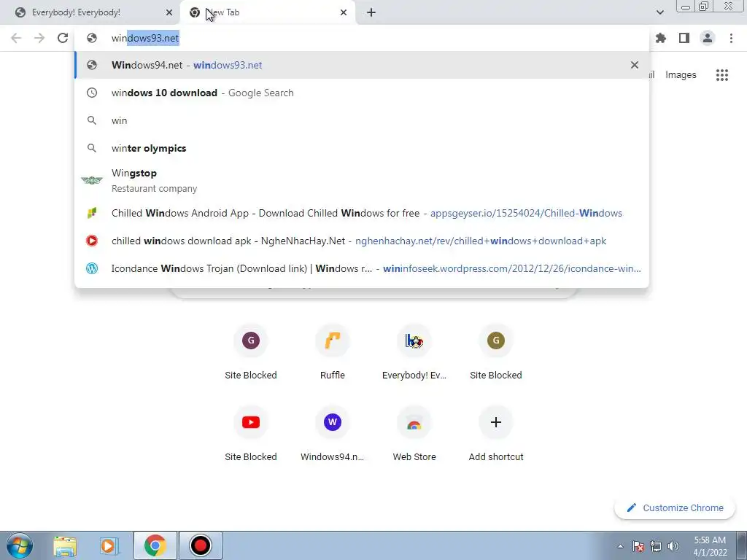Click the browser back arrow
Viewport: 747px width, 560px height.
16,38
